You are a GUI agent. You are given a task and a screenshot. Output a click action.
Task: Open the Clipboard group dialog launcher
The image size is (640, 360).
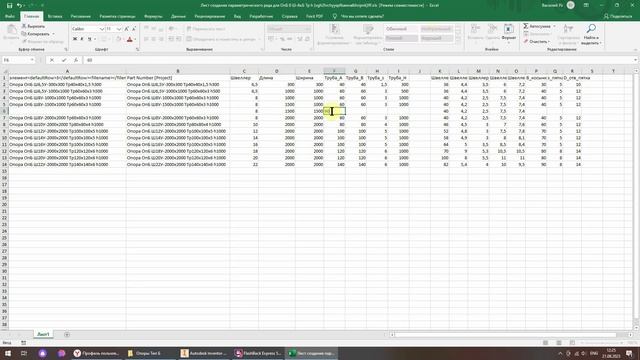pyautogui.click(x=66, y=49)
